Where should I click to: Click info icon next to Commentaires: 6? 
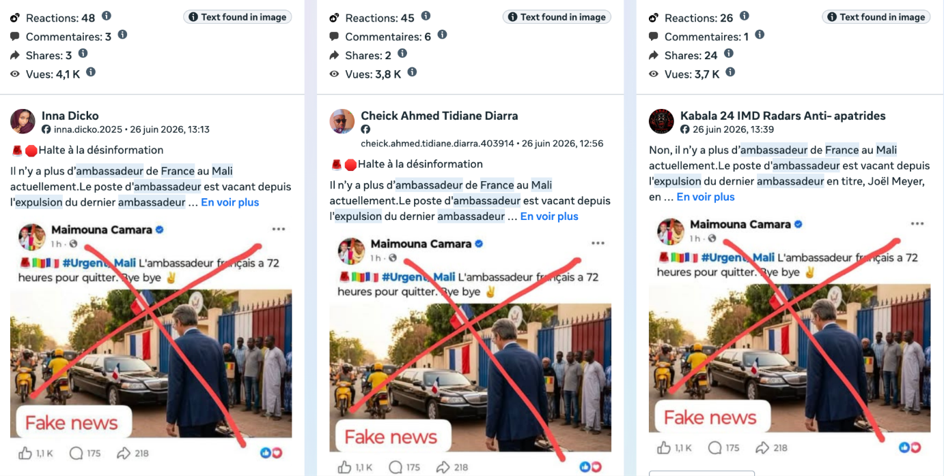click(442, 35)
